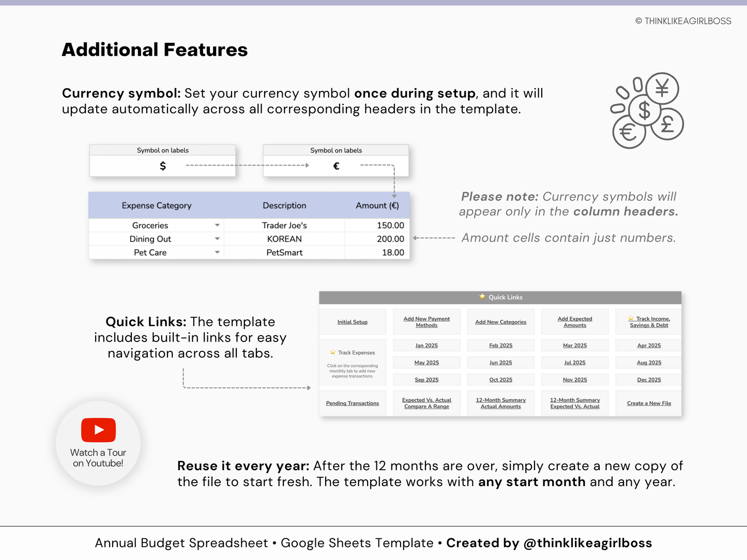Viewport: 747px width, 560px height.
Task: Open Track Income, Savings & Debt link
Action: [x=649, y=322]
